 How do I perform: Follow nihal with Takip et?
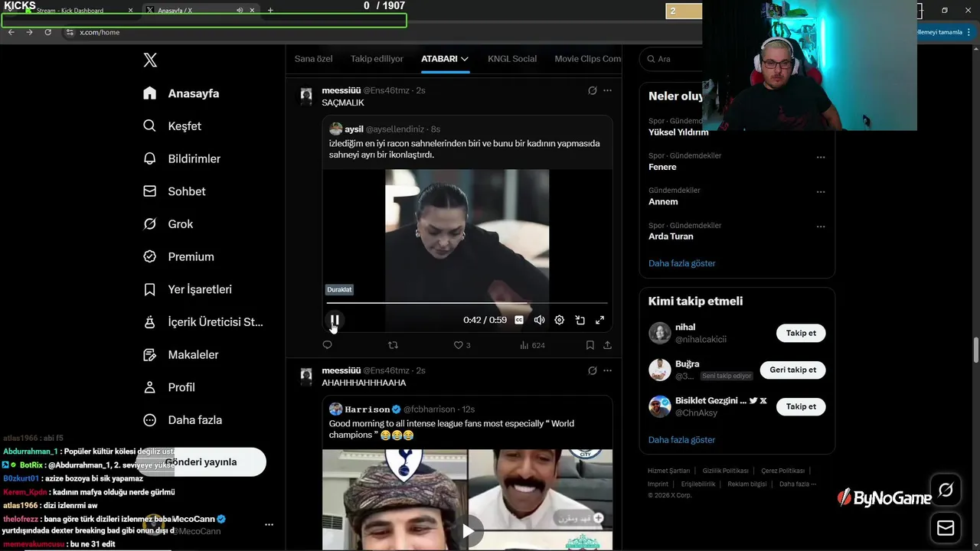point(801,333)
